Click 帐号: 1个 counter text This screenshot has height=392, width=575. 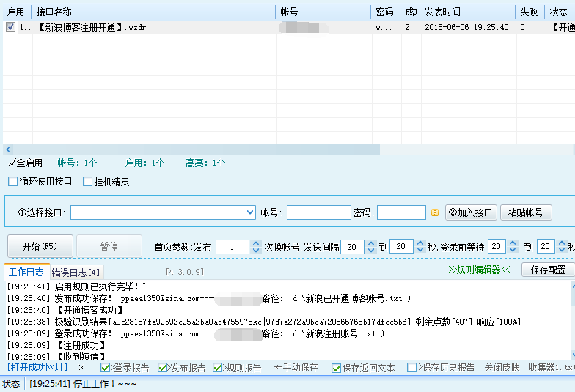pyautogui.click(x=77, y=163)
